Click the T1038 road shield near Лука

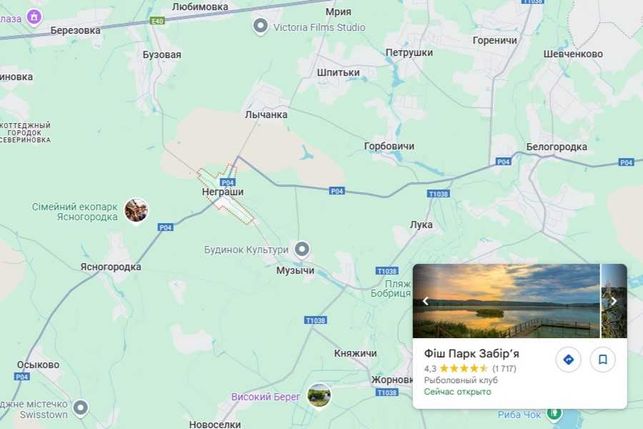point(438,194)
